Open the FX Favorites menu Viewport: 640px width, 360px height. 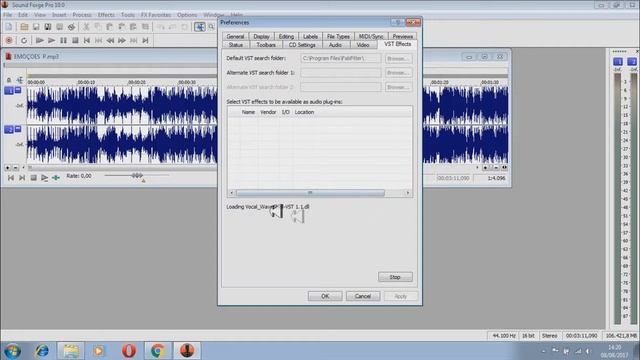coord(156,15)
